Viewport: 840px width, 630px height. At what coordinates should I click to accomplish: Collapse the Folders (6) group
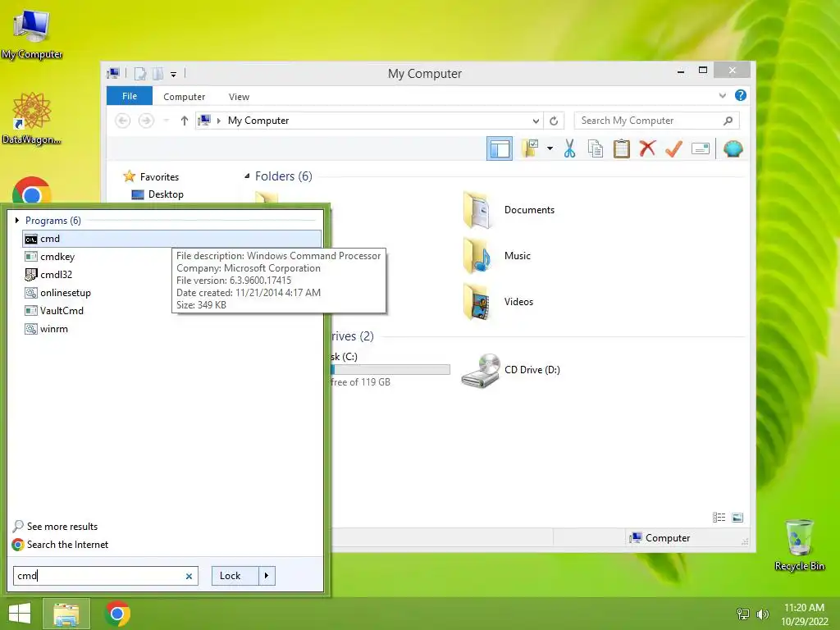tap(247, 176)
